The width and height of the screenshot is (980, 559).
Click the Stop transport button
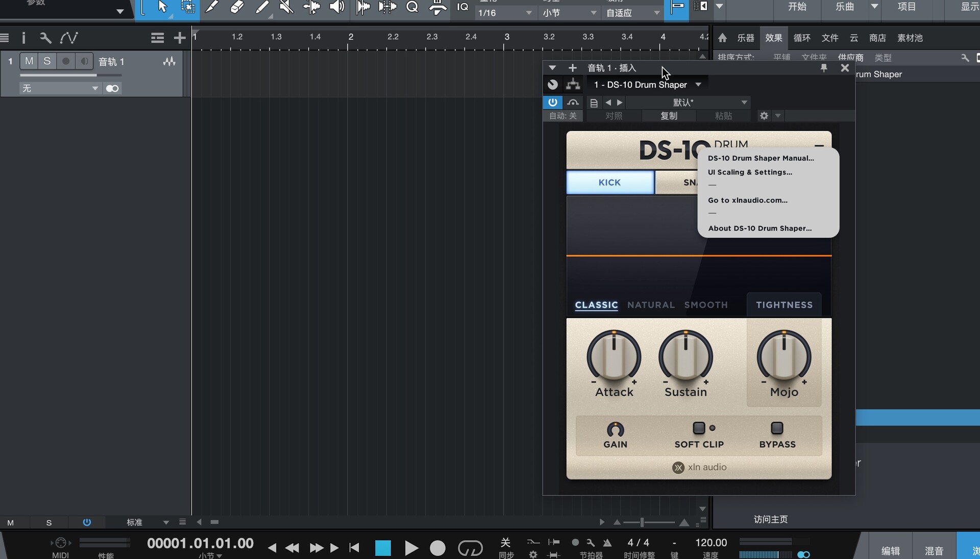[x=383, y=548]
